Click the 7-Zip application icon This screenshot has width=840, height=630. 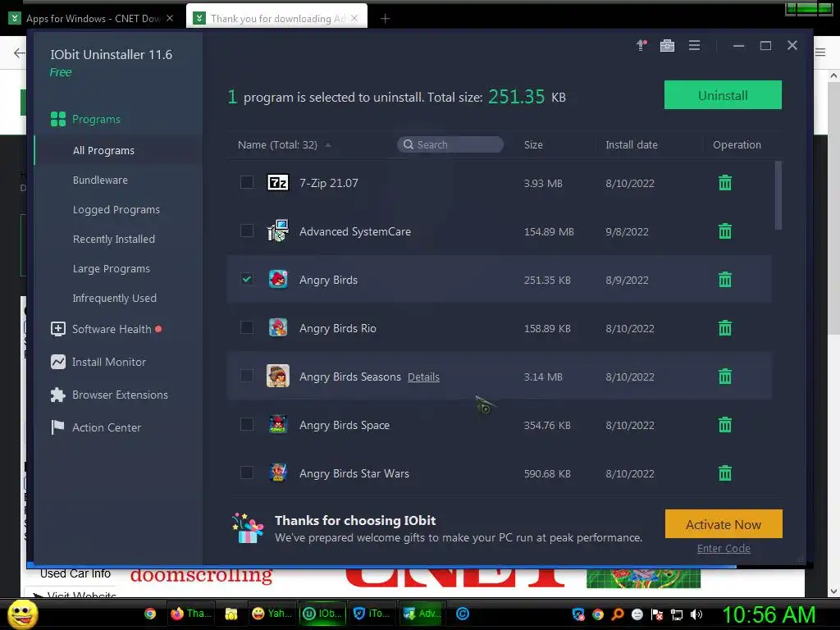click(278, 183)
